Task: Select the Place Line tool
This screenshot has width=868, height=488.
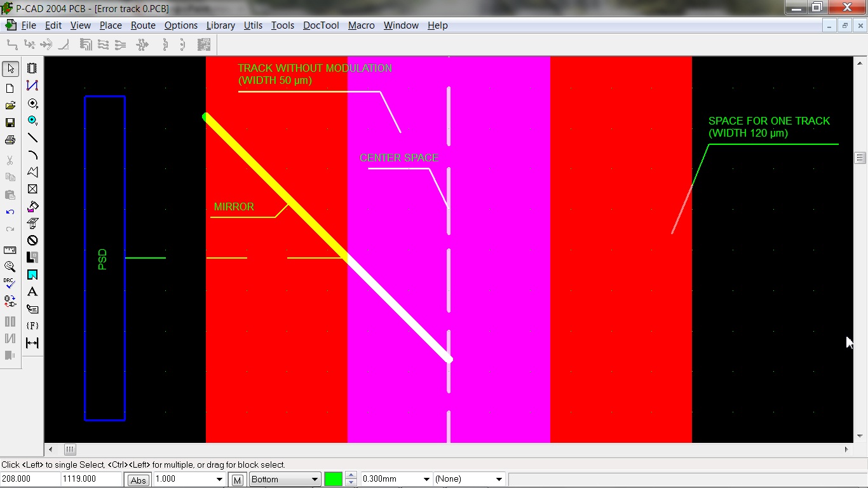Action: (32, 137)
